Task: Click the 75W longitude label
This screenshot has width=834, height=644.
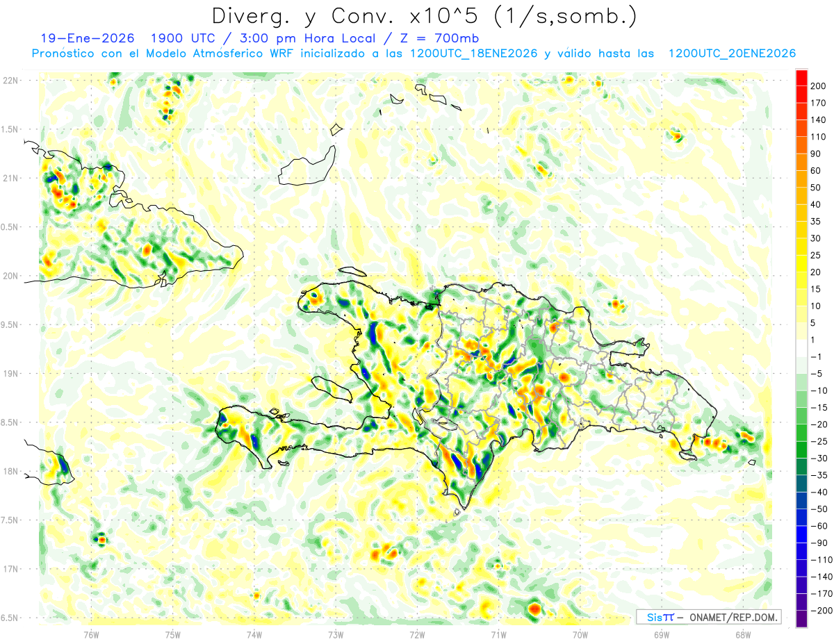Action: coord(173,634)
